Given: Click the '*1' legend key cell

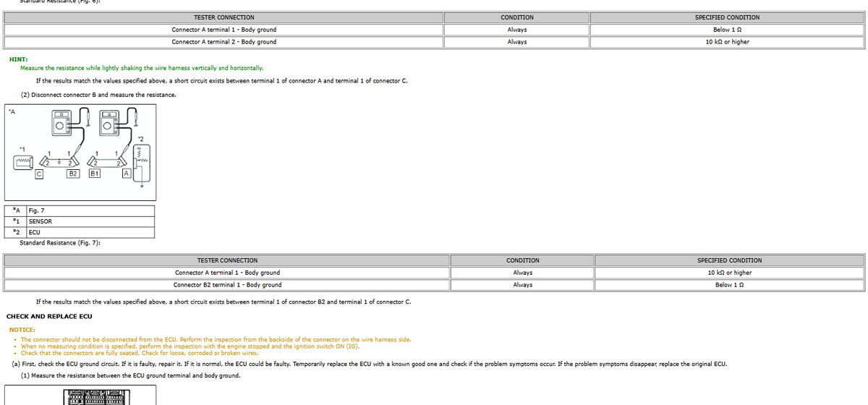Looking at the screenshot, I should 16,221.
